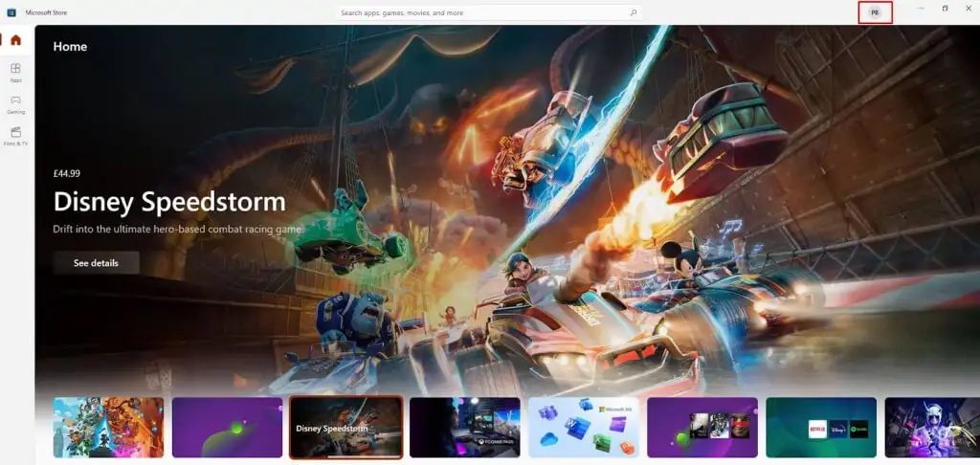Click the Microsoft Store window title text
This screenshot has height=465, width=980.
[46, 12]
